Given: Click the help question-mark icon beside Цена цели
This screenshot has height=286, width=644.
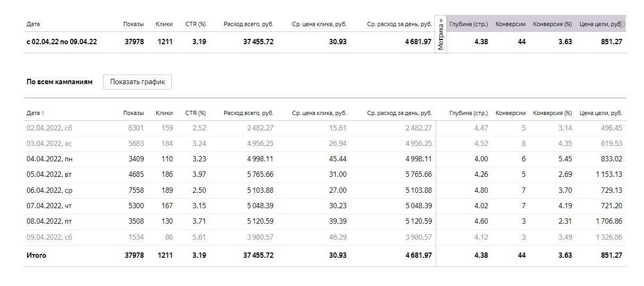Looking at the screenshot, I should click(622, 24).
